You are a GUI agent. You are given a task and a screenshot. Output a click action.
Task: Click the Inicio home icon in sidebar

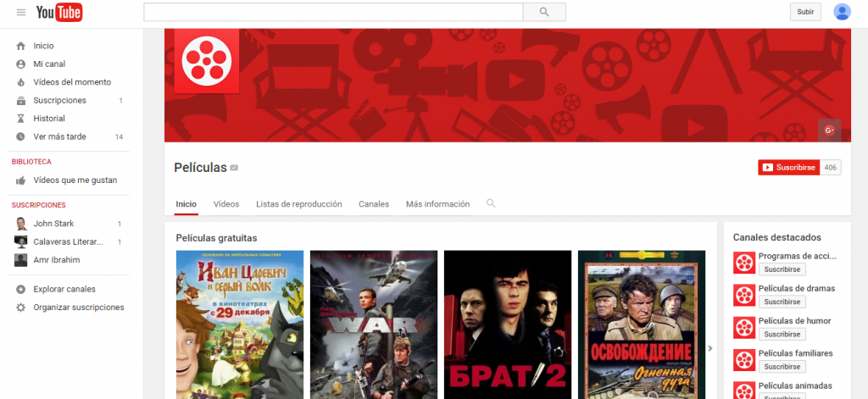[x=21, y=46]
